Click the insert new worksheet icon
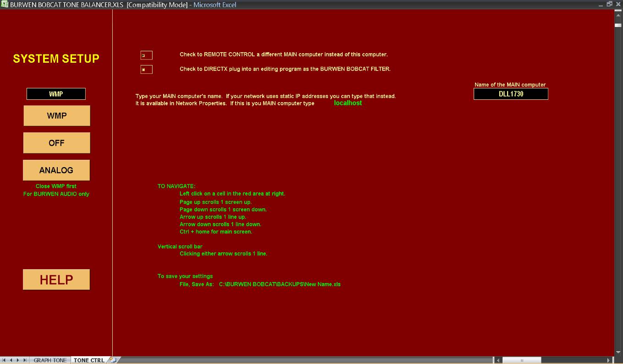This screenshot has width=623, height=364. (x=113, y=360)
